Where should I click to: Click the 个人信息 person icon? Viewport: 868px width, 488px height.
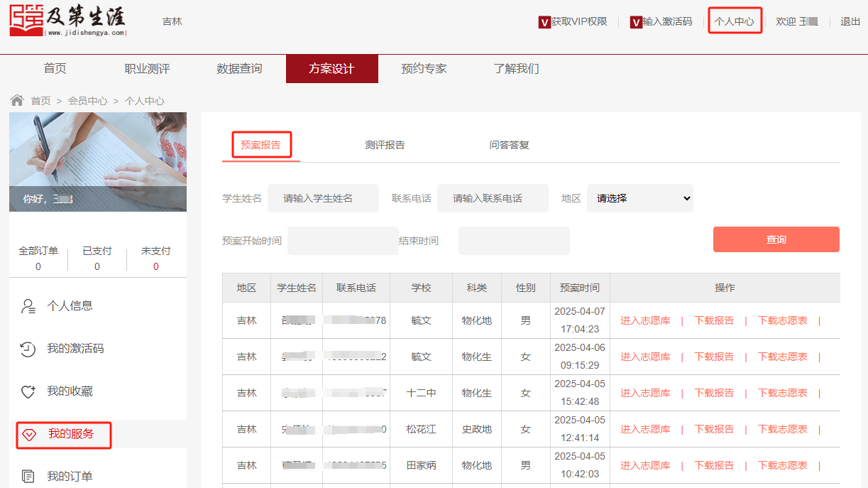[28, 306]
